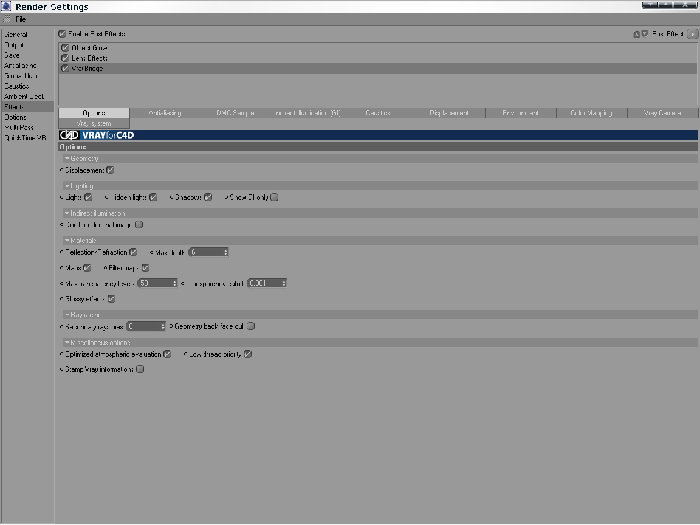This screenshot has height=525, width=700.
Task: Toggle the Maps checkbox
Action: coord(87,268)
